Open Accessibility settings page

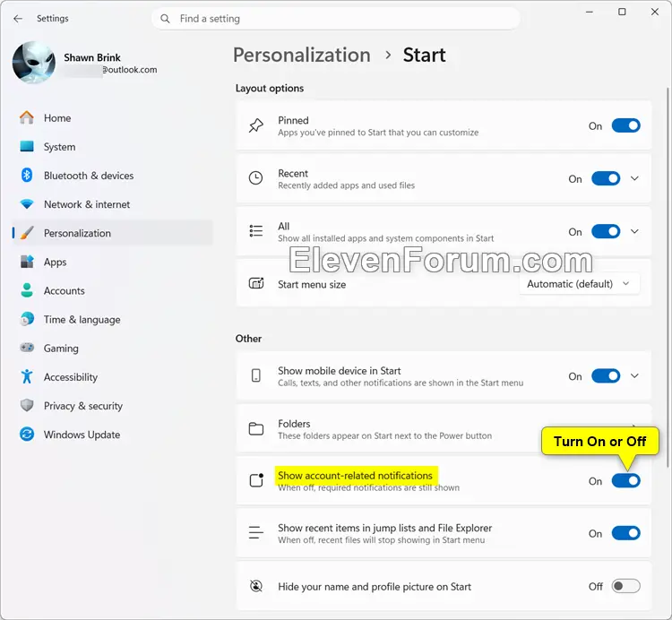click(x=113, y=376)
